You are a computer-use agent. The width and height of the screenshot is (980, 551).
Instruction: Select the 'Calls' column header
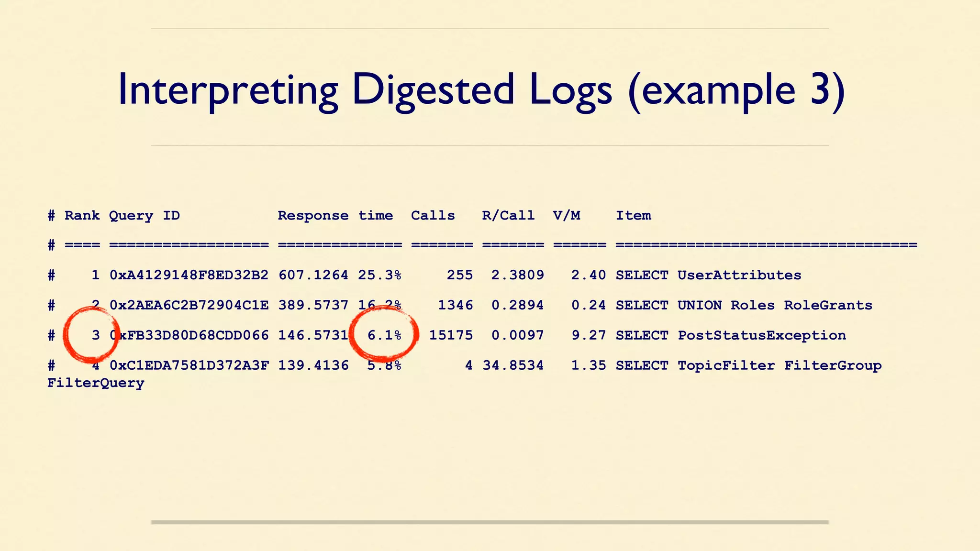click(x=433, y=216)
